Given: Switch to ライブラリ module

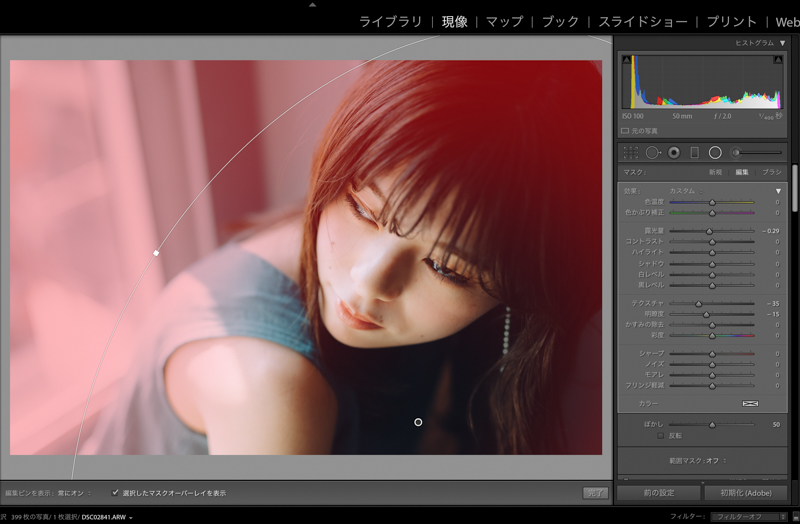Looking at the screenshot, I should coord(391,22).
